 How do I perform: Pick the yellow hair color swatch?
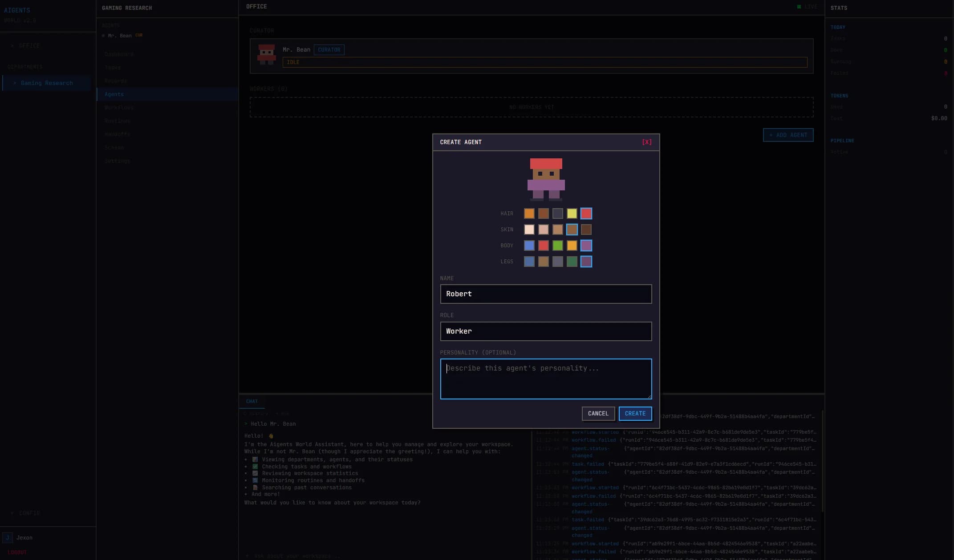(x=572, y=214)
